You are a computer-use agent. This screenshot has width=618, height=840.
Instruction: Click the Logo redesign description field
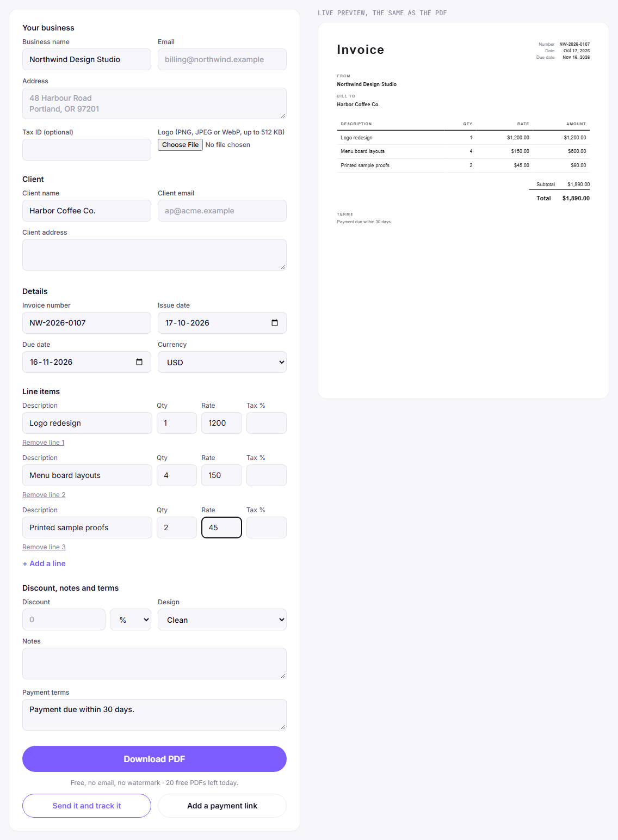click(x=87, y=423)
